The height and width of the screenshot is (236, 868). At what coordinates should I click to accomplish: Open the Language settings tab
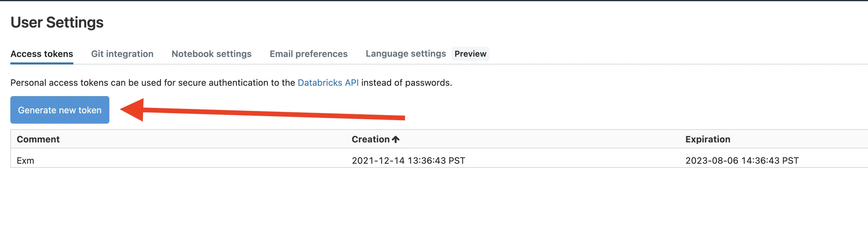tap(405, 54)
